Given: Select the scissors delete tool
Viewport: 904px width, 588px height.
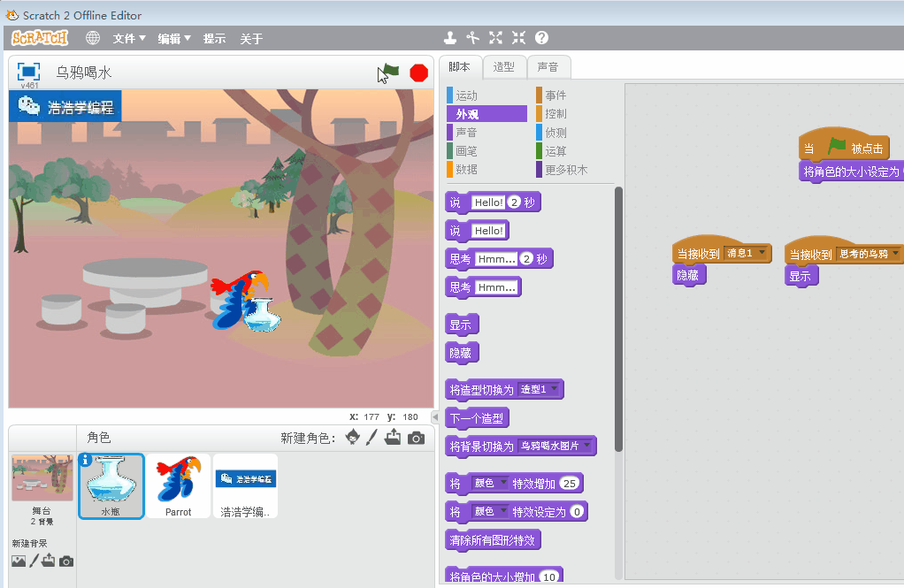Looking at the screenshot, I should click(473, 38).
